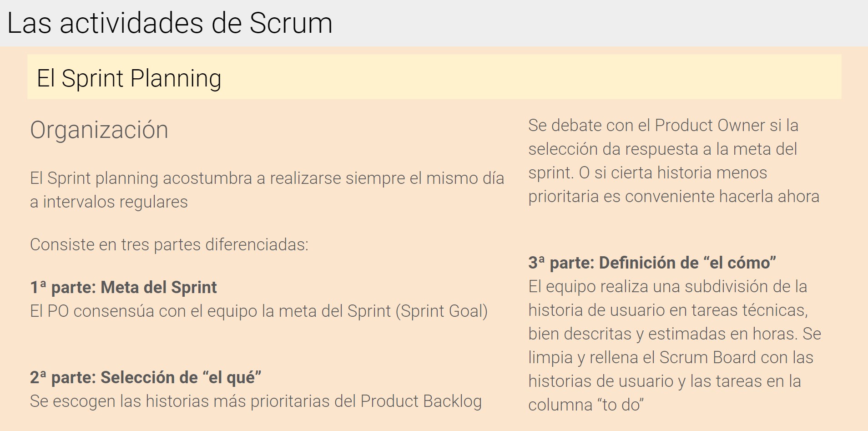Click the 'Las actividades de Scrum' title

[170, 23]
